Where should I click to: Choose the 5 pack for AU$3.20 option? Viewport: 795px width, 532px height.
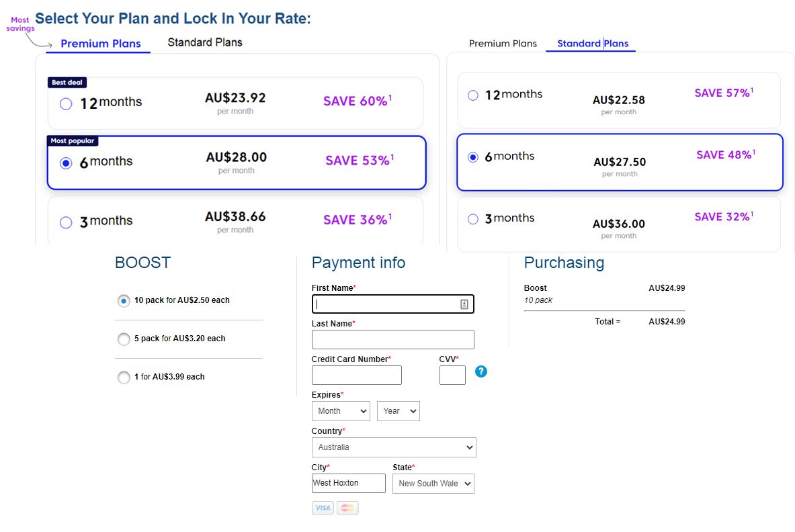(124, 339)
